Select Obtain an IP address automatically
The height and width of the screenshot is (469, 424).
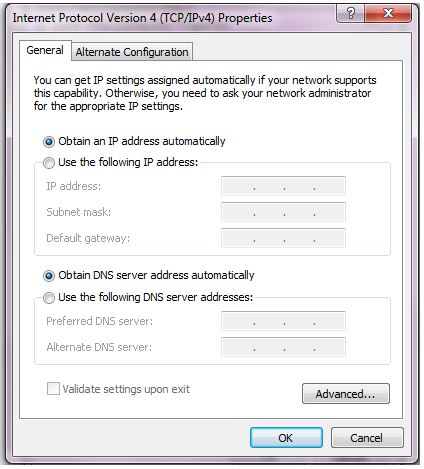(49, 142)
